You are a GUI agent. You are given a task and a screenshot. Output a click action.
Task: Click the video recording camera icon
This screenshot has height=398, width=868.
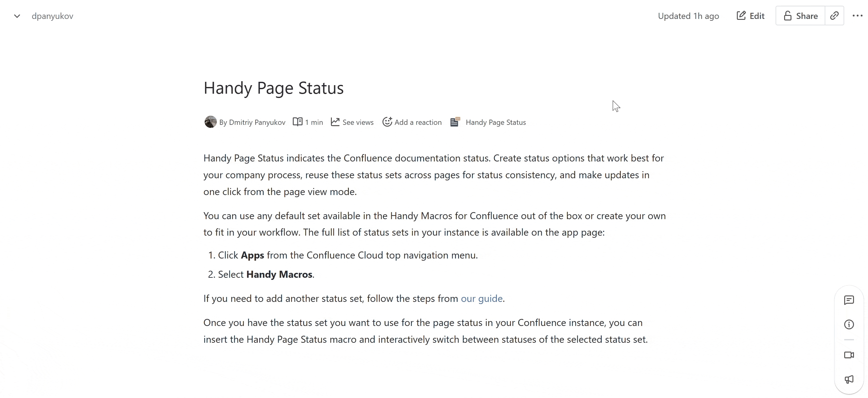849,355
